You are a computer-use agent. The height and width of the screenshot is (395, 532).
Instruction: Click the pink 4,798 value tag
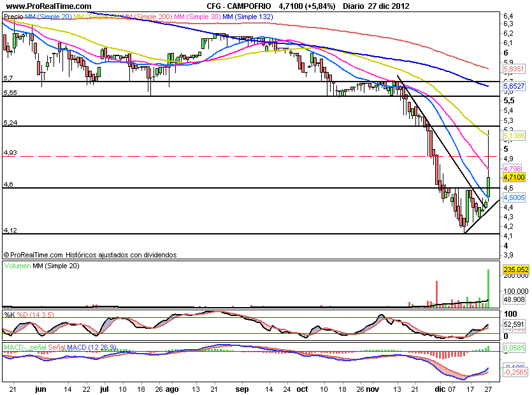click(512, 168)
